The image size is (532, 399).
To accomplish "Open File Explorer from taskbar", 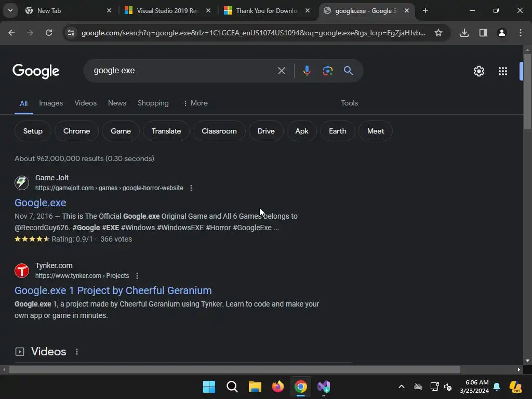I will coord(255,387).
